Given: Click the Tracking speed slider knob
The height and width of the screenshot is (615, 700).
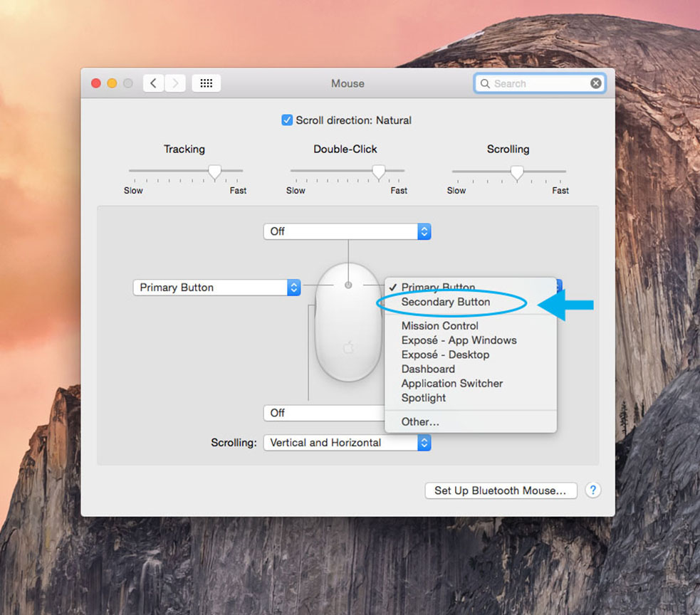Looking at the screenshot, I should point(215,172).
